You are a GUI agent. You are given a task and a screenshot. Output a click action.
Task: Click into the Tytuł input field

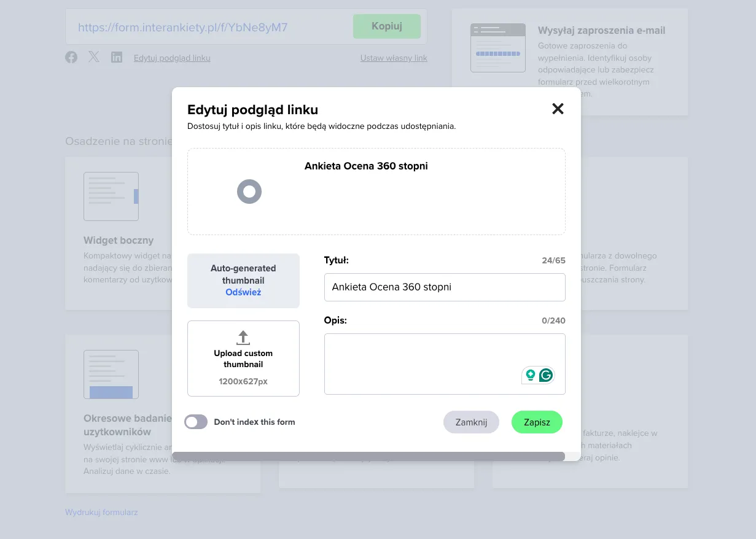(445, 287)
